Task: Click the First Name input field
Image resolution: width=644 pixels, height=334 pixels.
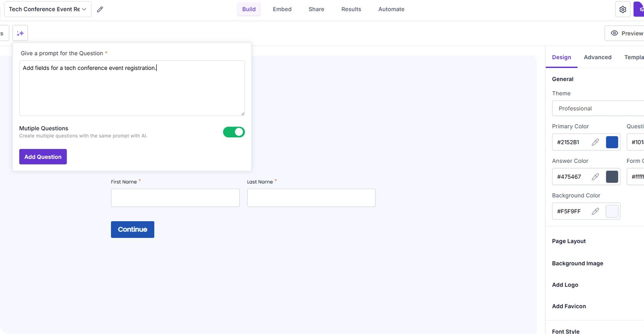Action: click(175, 198)
